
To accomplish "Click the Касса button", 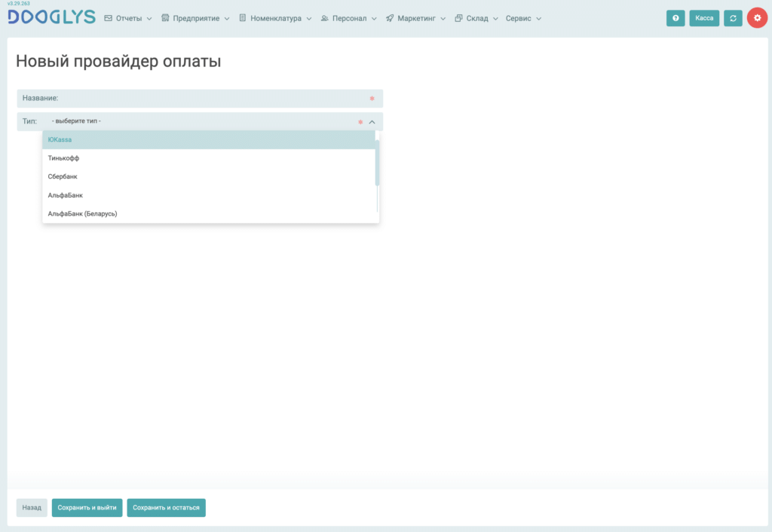I will [704, 18].
